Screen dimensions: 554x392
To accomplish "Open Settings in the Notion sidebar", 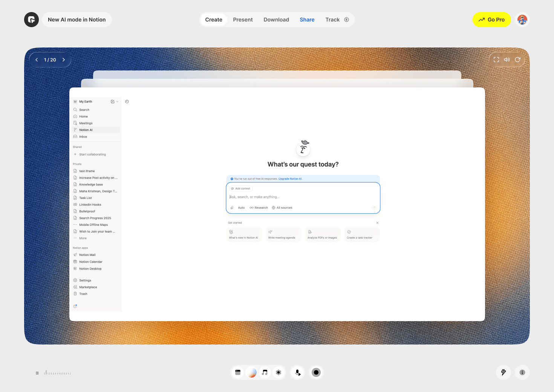I will click(96, 280).
